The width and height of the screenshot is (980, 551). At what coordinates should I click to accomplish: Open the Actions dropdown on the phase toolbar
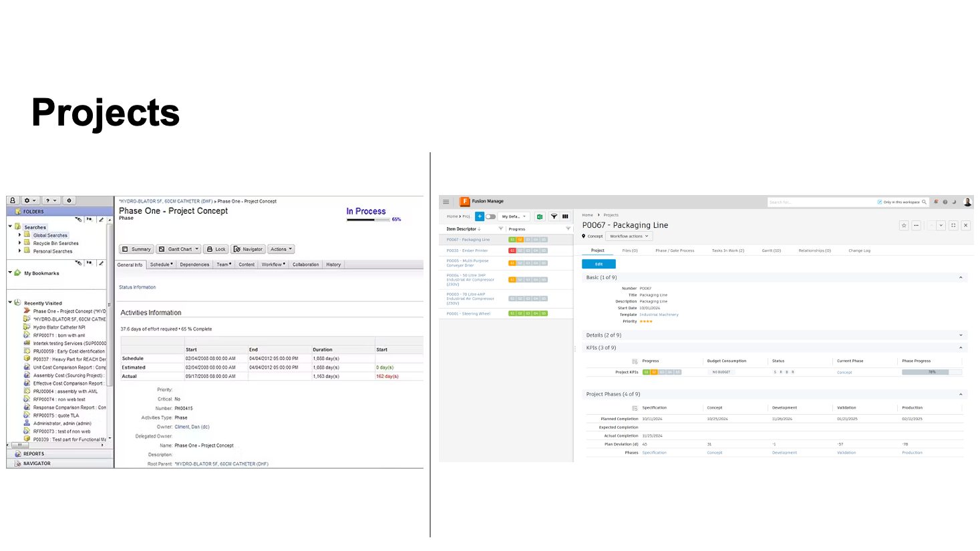281,248
